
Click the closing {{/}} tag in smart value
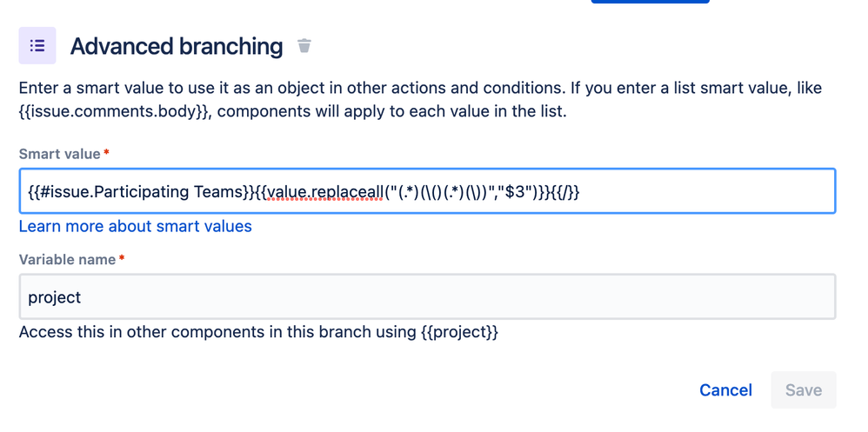[x=565, y=192]
